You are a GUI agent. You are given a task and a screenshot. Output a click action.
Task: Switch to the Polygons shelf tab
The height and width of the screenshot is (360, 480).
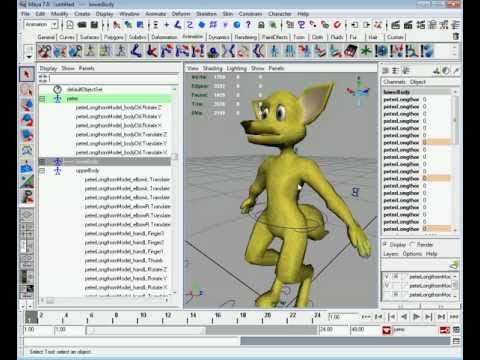coord(114,37)
